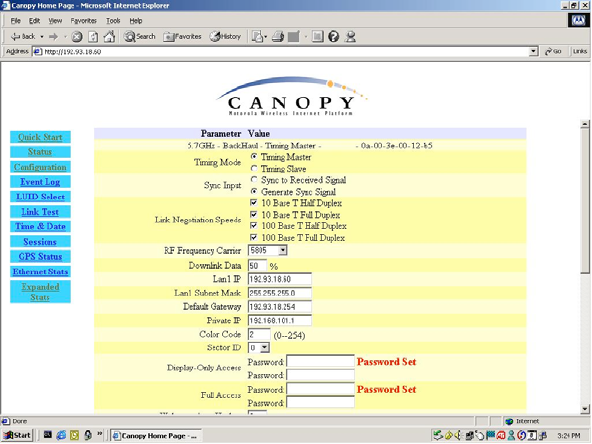The height and width of the screenshot is (444, 592).
Task: Go to the Home page icon
Action: (109, 37)
